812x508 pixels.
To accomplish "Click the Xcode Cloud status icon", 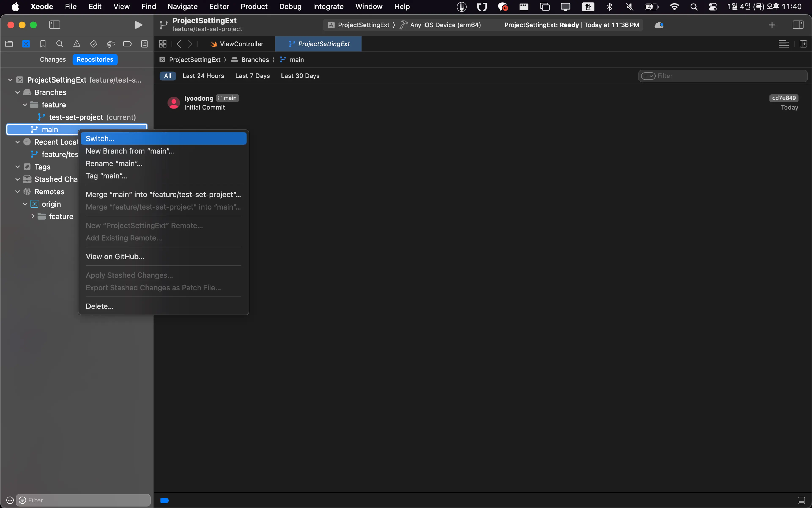I will [x=659, y=25].
